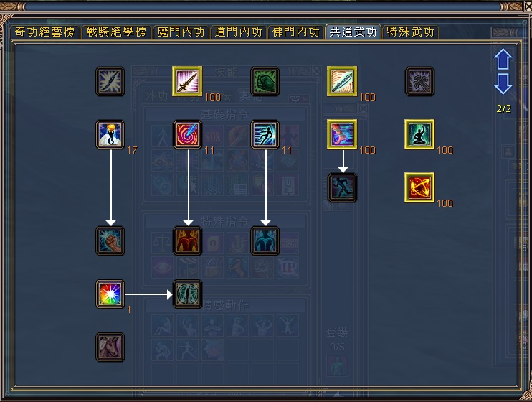This screenshot has height=402, width=532.
Task: Open the 佛門內功 tab
Action: pos(296,32)
